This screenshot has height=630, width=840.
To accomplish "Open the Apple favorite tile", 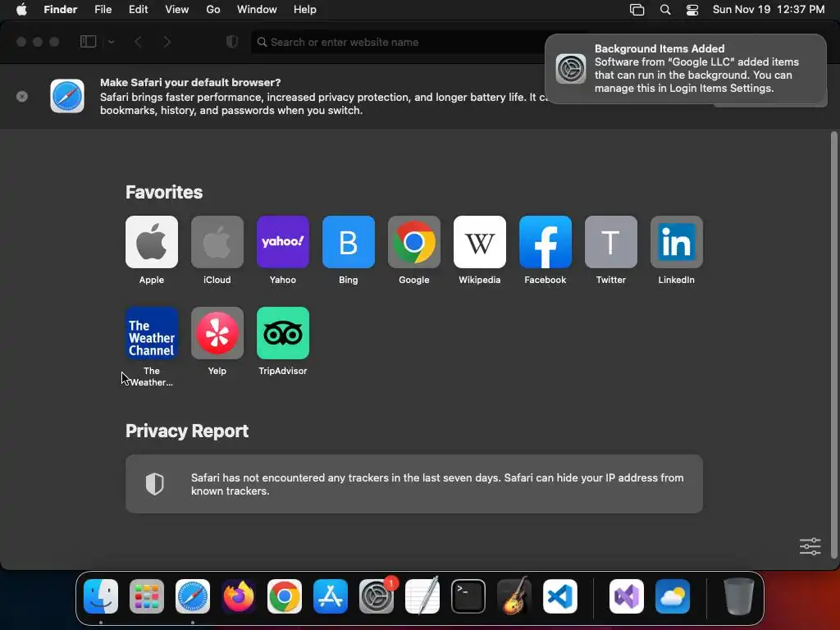I will [152, 242].
